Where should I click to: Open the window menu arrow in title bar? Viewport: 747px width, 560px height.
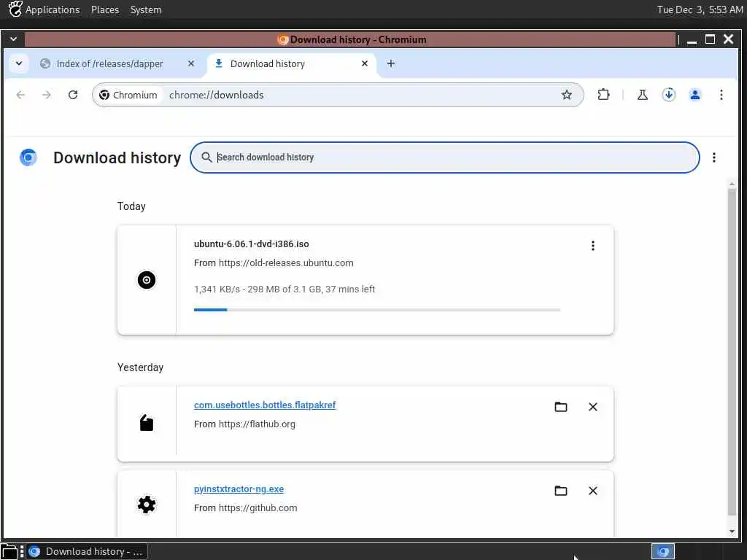tap(13, 39)
